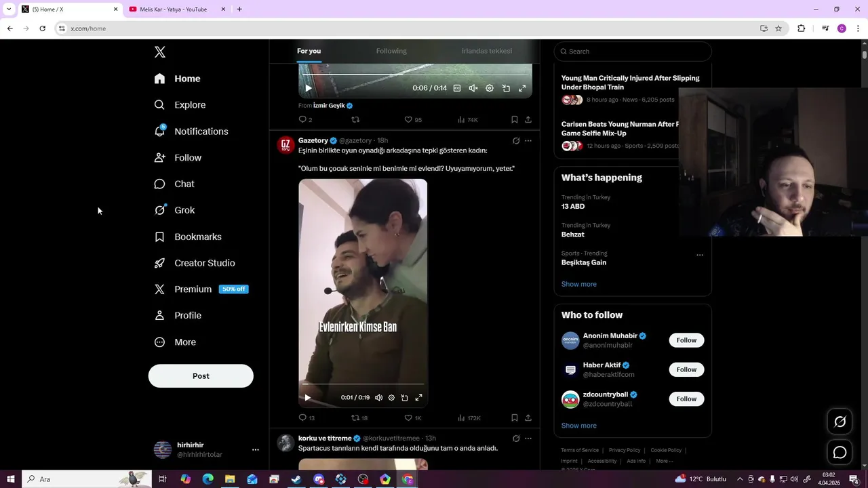Open Chrome tab search dropdown arrow

9,9
